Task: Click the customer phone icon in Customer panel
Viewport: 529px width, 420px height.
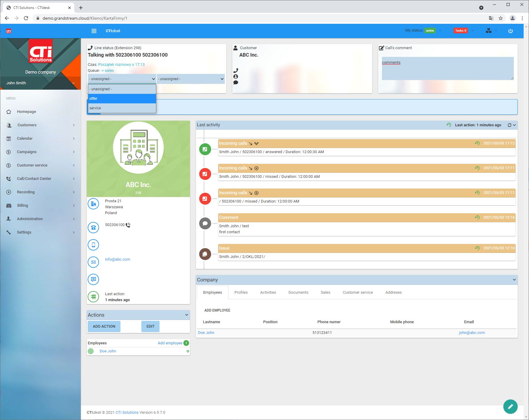Action: [236, 71]
